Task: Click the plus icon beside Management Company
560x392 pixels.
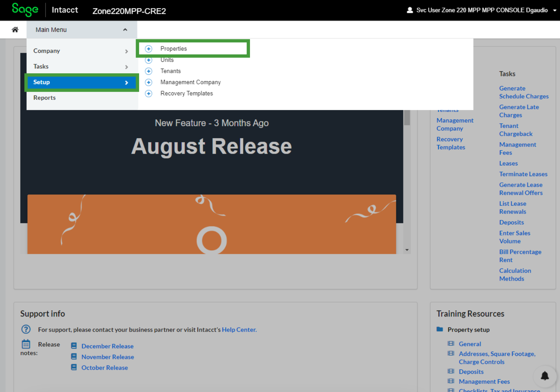Action: click(149, 82)
